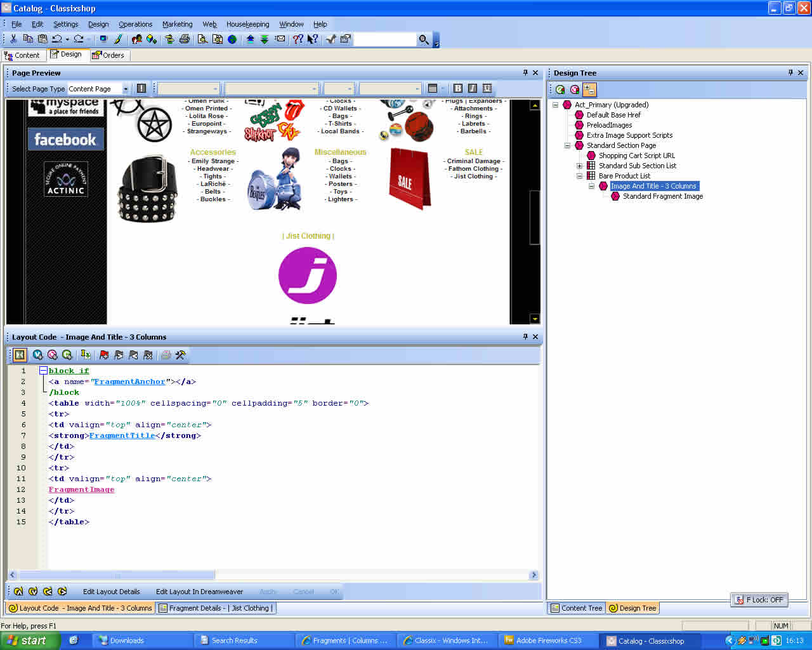Toggle the expand/collapse tree button in Design Tree
Image resolution: width=812 pixels, height=650 pixels.
589,90
